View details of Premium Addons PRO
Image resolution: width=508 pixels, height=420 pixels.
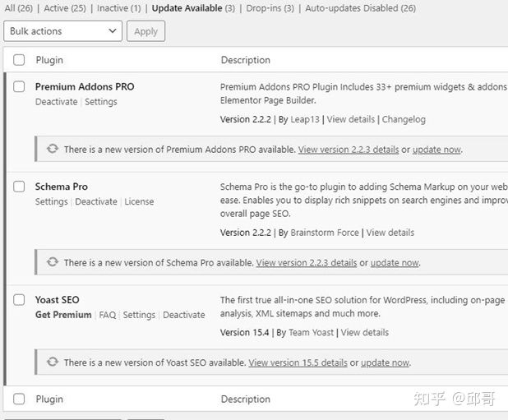pos(350,119)
